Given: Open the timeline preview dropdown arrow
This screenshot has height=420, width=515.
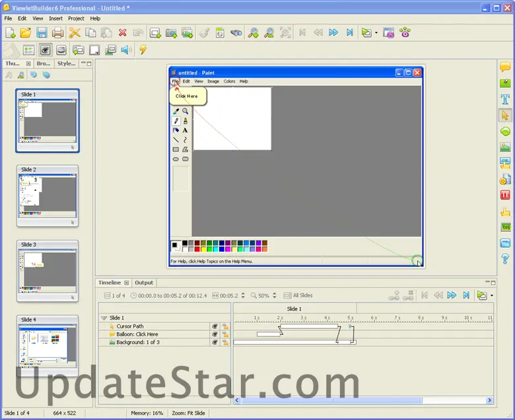Looking at the screenshot, I should [x=491, y=296].
